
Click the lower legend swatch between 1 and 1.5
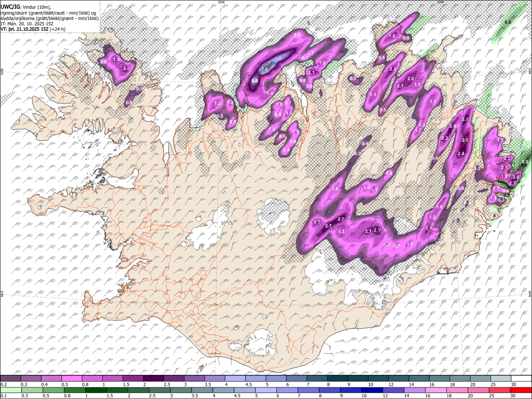[96, 390]
